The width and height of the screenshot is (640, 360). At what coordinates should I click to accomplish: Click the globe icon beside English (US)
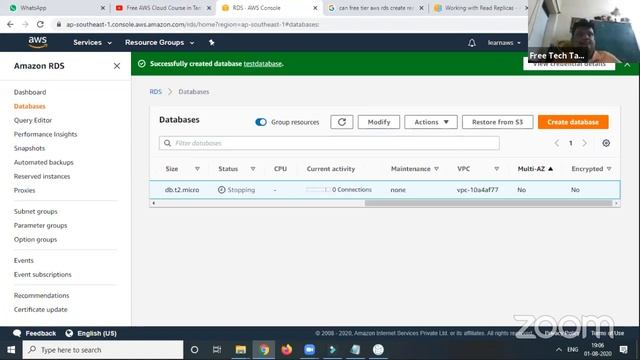pos(69,333)
